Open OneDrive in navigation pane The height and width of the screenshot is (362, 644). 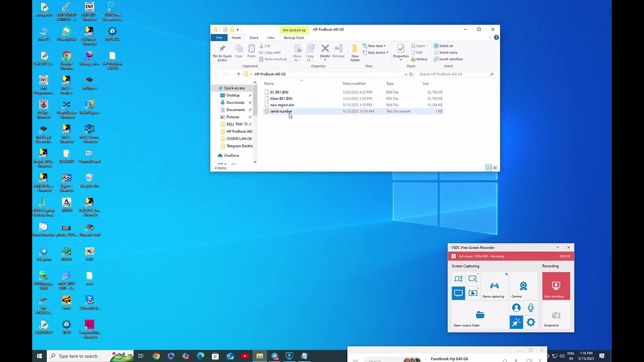click(x=231, y=155)
